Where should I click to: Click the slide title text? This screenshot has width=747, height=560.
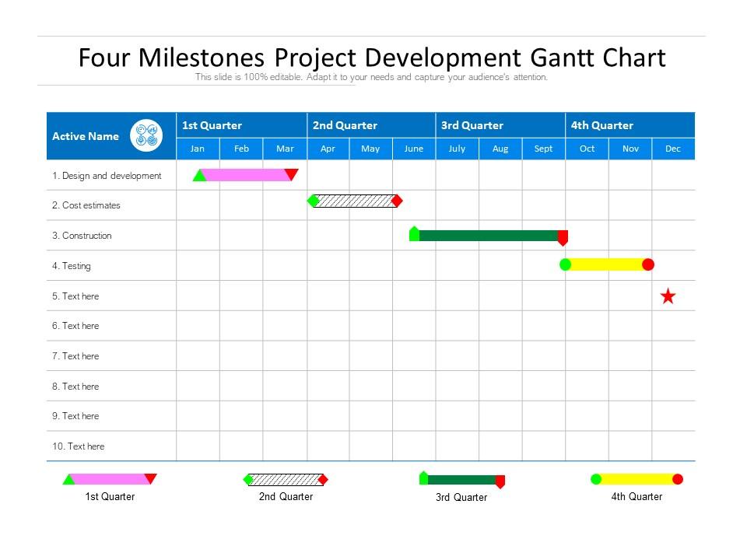coord(371,58)
